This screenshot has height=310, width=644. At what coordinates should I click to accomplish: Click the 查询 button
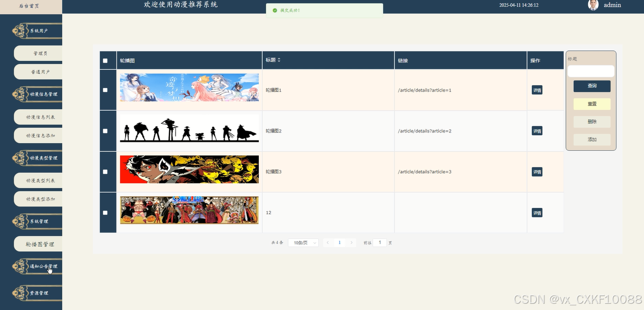592,86
